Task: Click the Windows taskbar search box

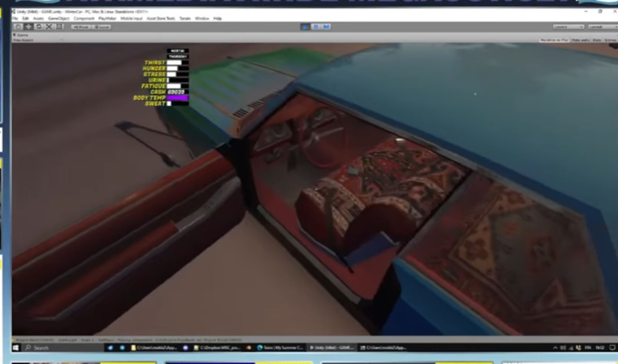Action: 62,348
